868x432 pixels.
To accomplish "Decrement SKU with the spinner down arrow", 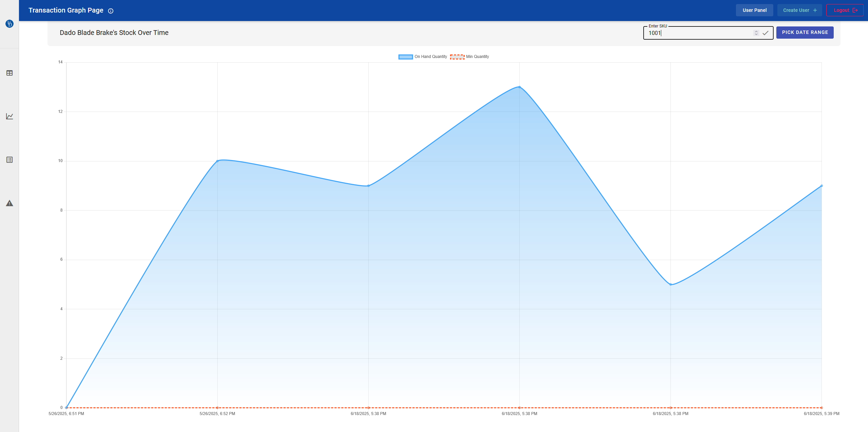I will pyautogui.click(x=756, y=34).
